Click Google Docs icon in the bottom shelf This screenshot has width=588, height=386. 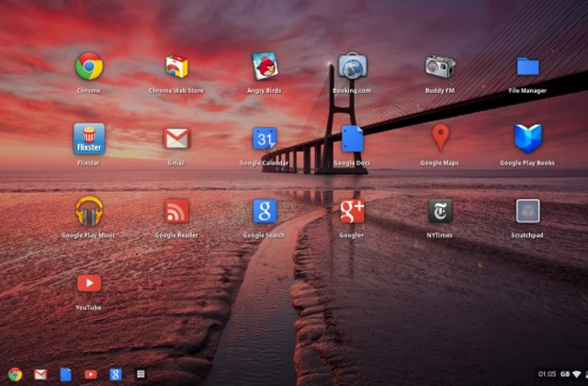65,374
